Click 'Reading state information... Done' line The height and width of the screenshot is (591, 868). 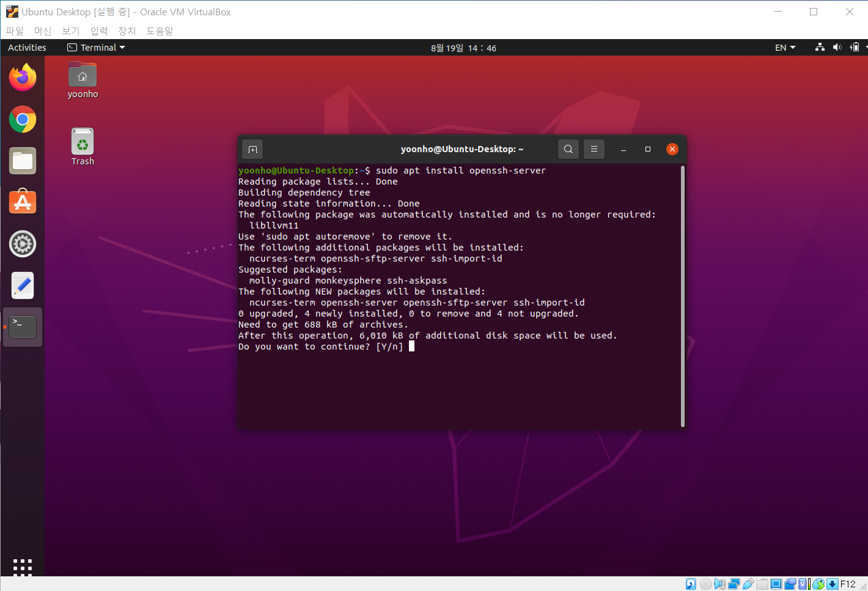[329, 204]
